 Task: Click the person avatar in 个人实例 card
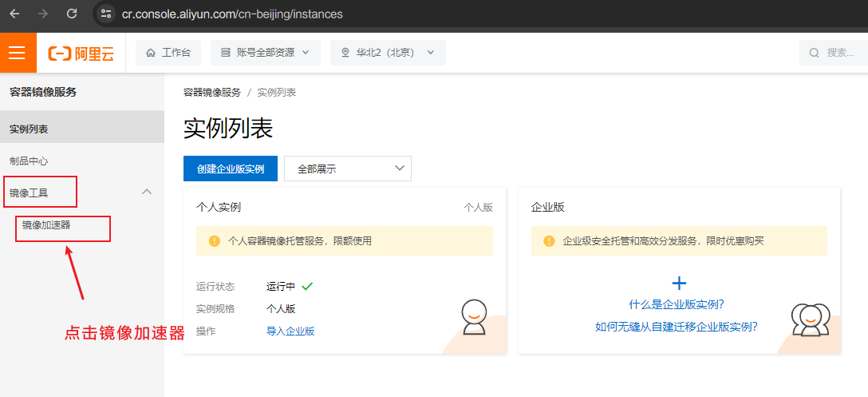click(473, 318)
